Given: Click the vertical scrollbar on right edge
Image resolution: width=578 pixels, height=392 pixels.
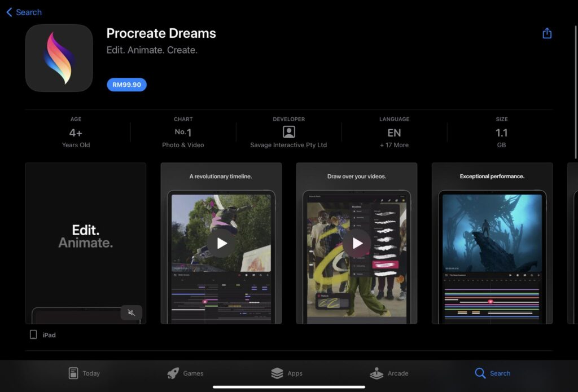Looking at the screenshot, I should click(575, 92).
